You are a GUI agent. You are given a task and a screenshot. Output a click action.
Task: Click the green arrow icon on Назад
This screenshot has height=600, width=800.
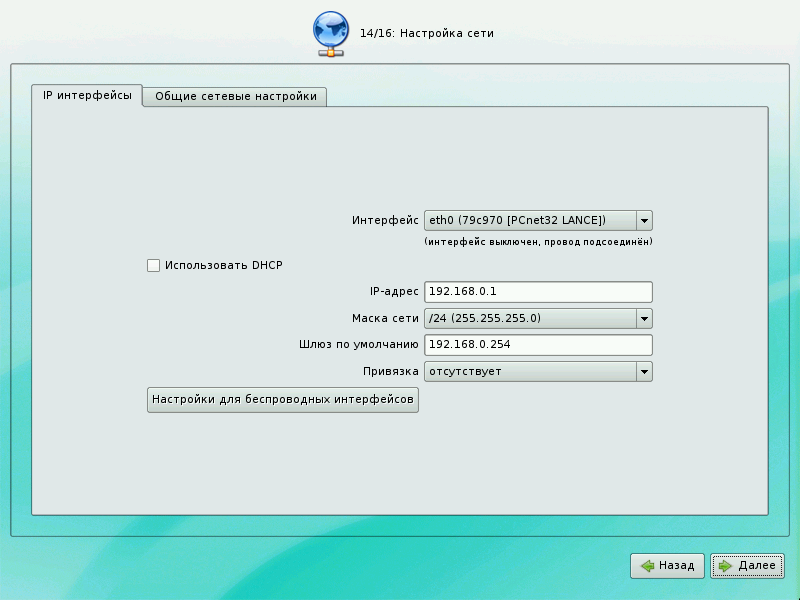click(648, 566)
